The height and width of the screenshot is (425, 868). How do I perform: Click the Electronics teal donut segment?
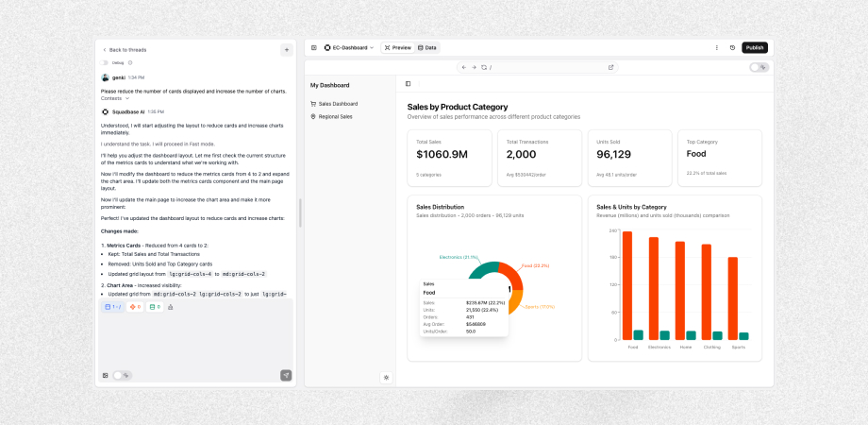[483, 268]
